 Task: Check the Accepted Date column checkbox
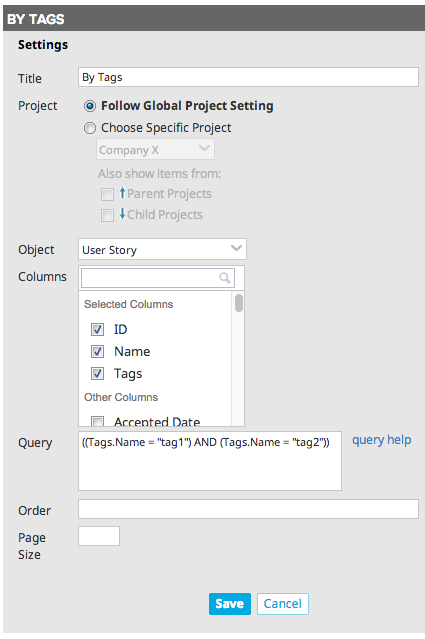97,421
